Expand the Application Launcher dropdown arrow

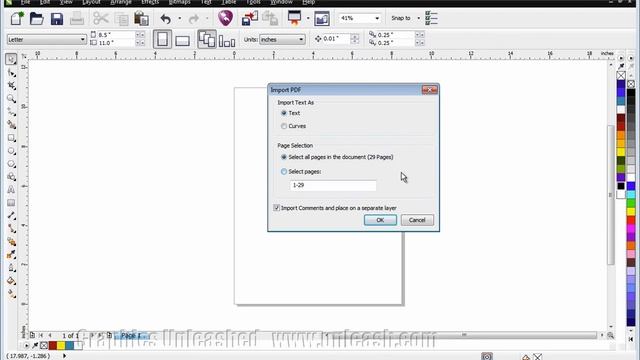[308, 19]
